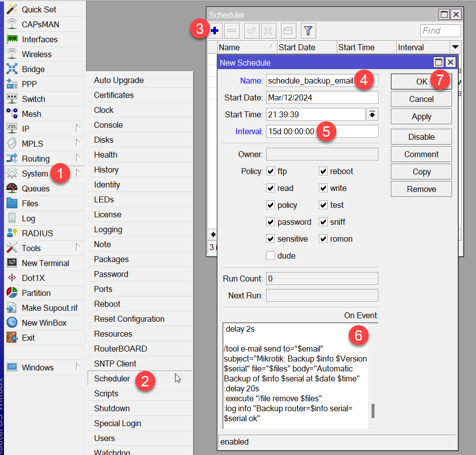Open the Quick Set wand icon
The image size is (476, 455).
coord(12,9)
